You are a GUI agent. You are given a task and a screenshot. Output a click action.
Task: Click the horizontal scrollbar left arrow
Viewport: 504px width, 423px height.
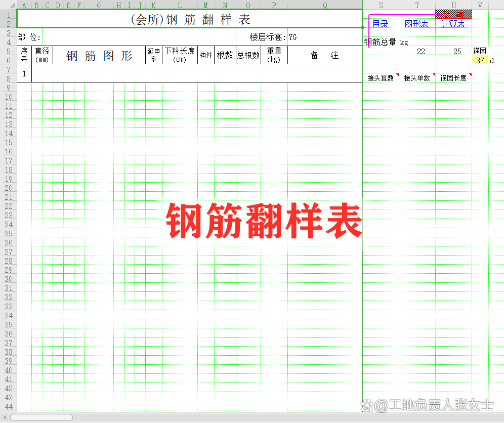tap(5, 417)
